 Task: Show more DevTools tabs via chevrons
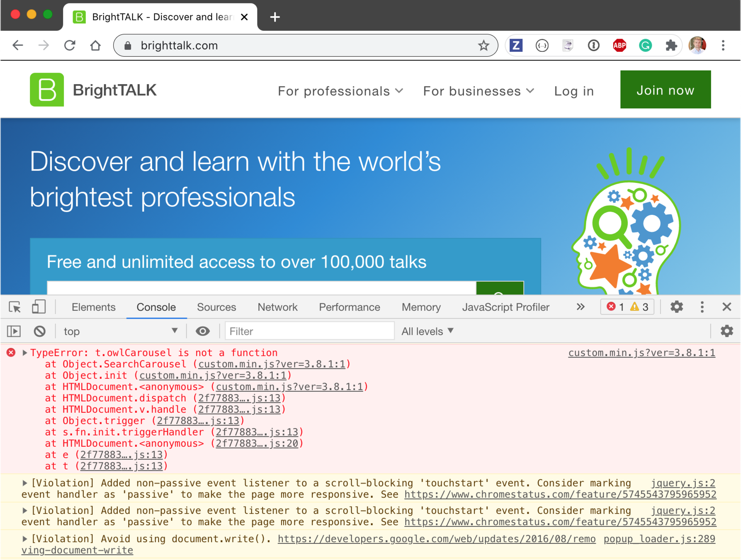point(581,307)
